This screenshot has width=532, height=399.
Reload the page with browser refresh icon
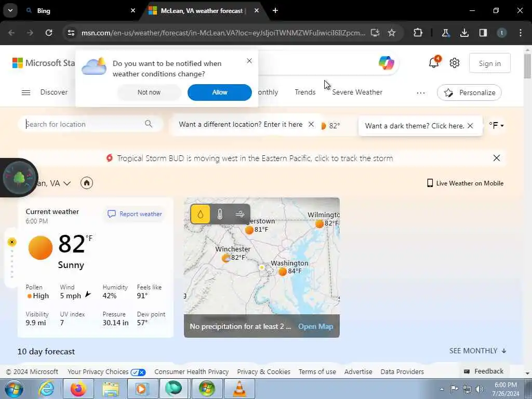[x=49, y=33]
